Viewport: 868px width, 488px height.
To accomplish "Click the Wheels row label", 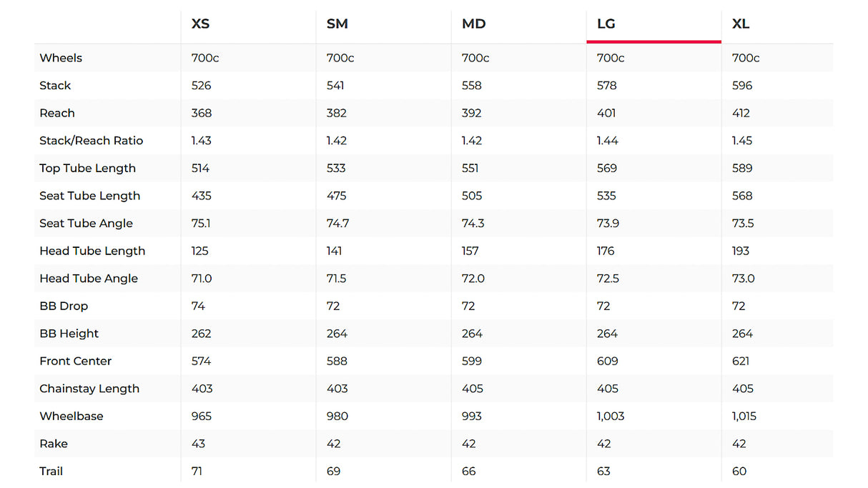I will coord(61,58).
